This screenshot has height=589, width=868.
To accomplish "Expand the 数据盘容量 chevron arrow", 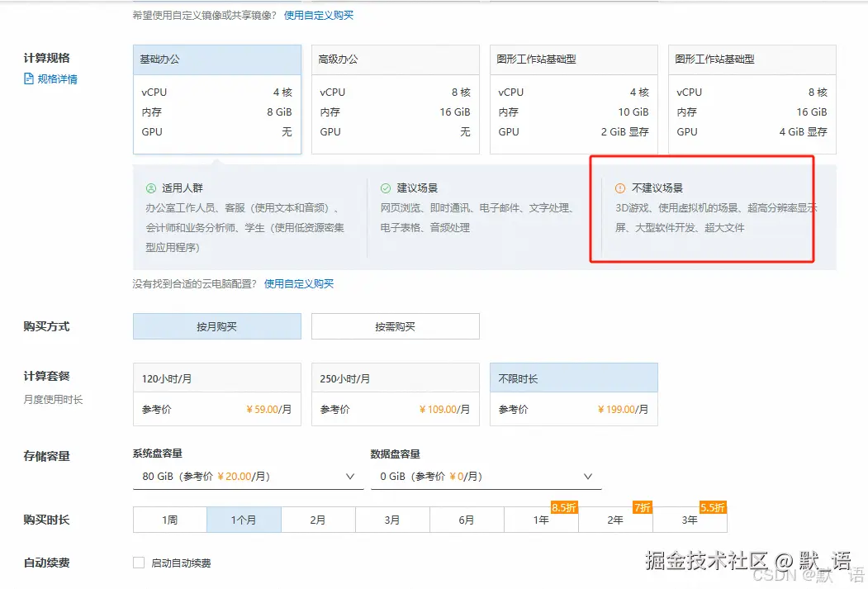I will (x=588, y=476).
